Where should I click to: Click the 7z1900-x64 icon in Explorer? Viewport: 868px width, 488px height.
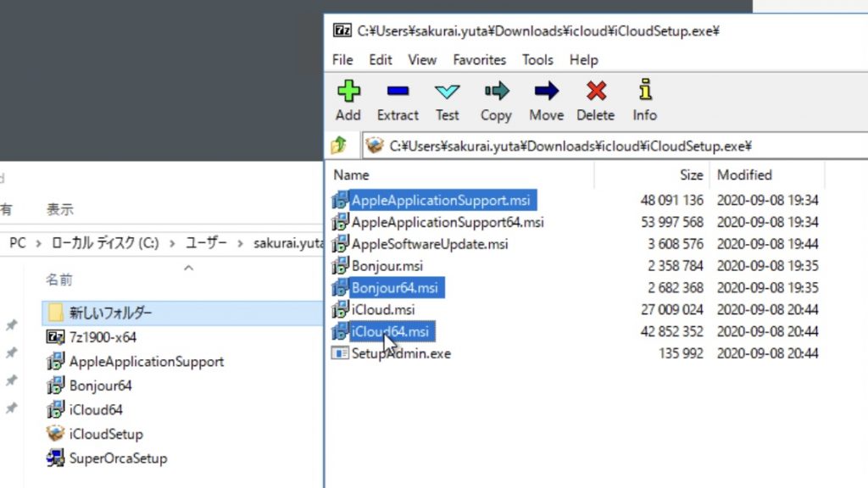[x=55, y=337]
